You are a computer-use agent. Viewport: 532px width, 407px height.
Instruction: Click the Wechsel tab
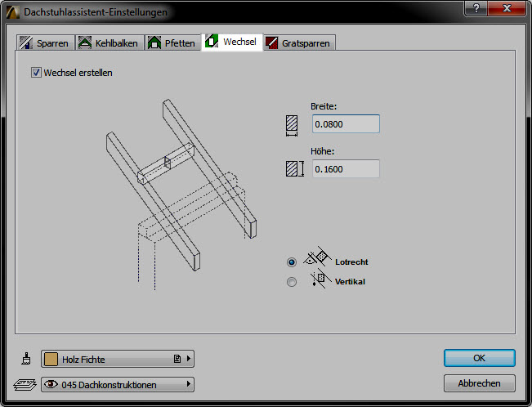coord(232,42)
